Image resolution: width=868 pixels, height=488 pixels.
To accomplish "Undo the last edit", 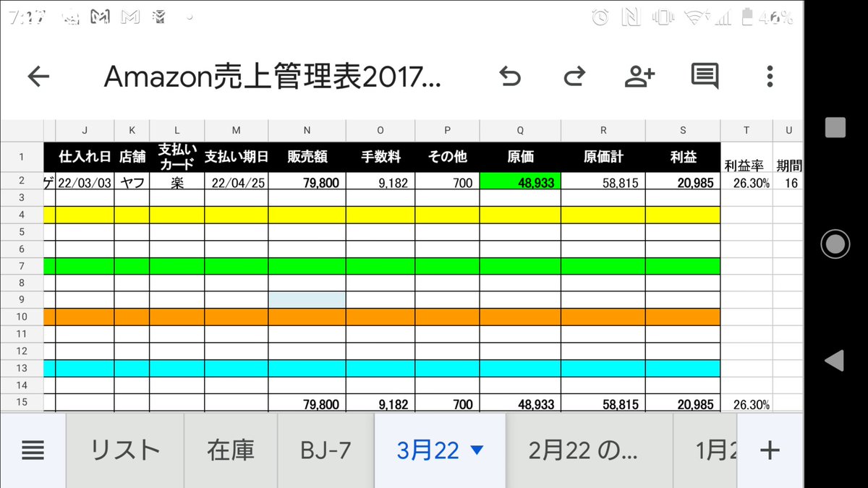I will coord(510,77).
